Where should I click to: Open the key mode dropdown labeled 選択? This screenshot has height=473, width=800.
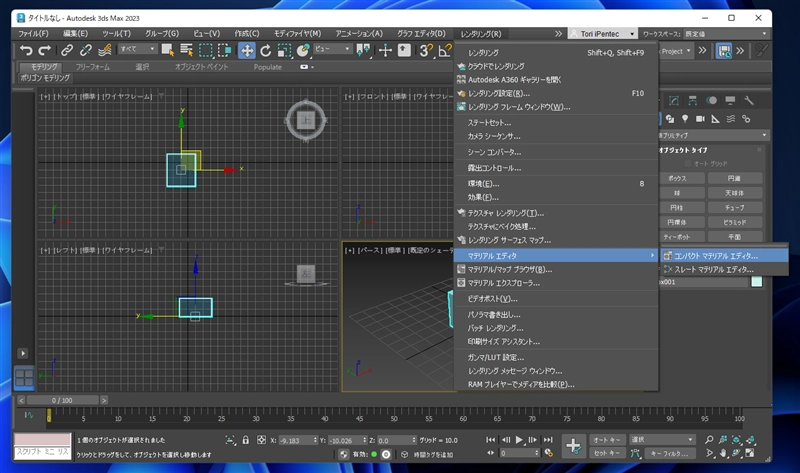[662, 439]
